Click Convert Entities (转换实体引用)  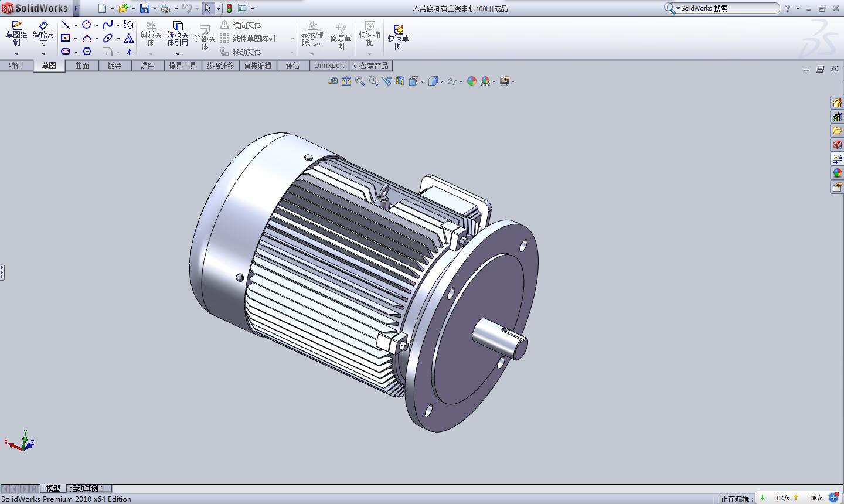click(x=178, y=34)
